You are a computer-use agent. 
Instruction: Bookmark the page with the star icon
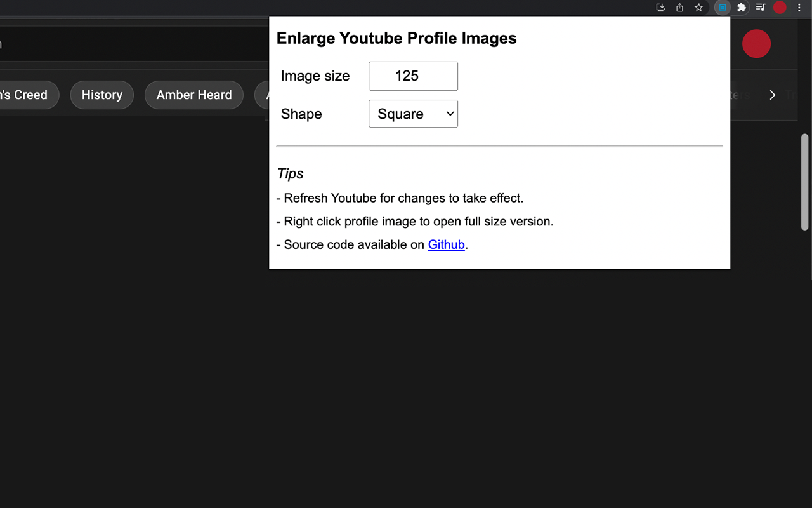pos(698,8)
